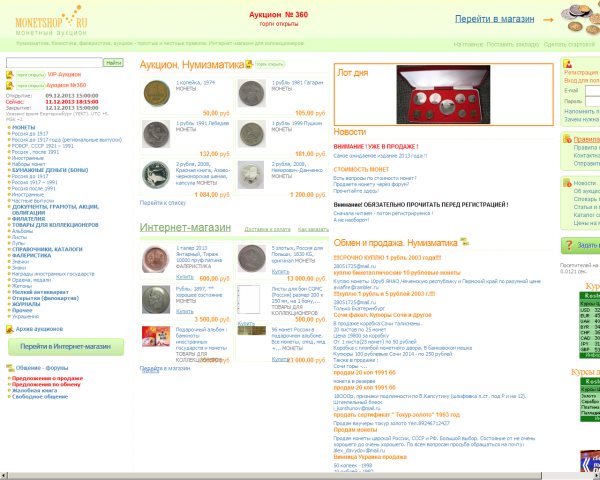Select БУМАЖНЫЕ ДЕНЬГИ (БОНЫ) category
The height and width of the screenshot is (480, 600).
coord(50,170)
